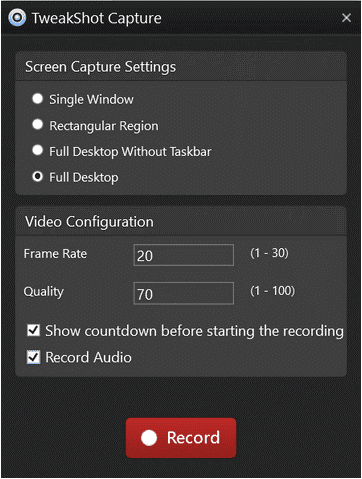Click the Rectangular Region text label
This screenshot has width=362, height=479.
point(104,126)
